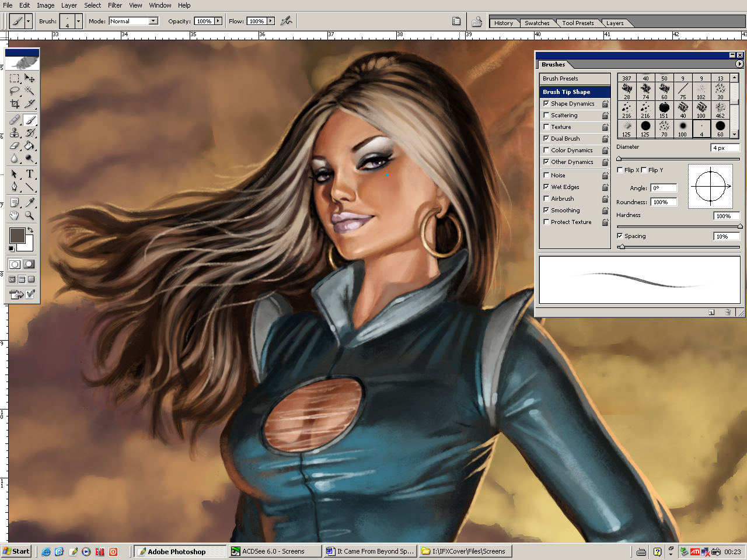
Task: Select the Eraser tool
Action: point(15,146)
